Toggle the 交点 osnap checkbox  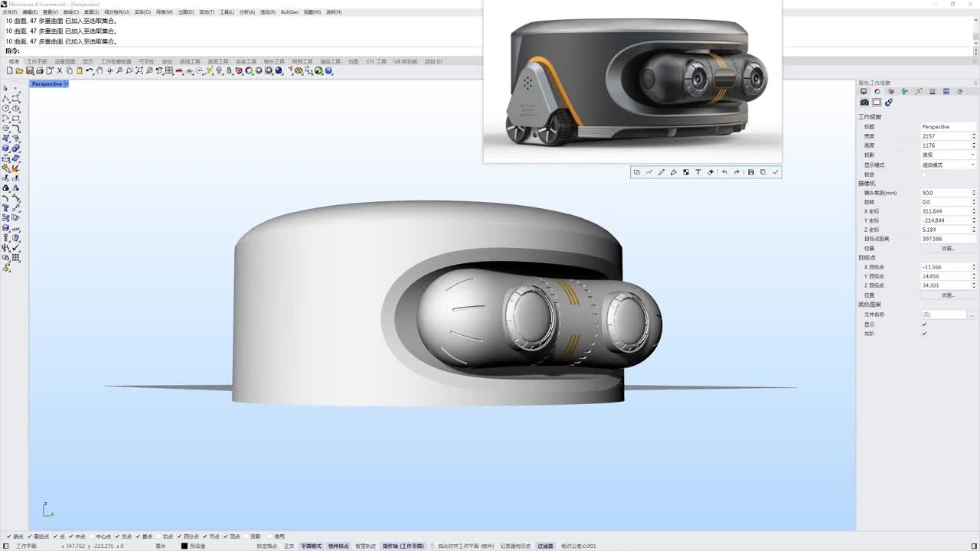click(118, 536)
